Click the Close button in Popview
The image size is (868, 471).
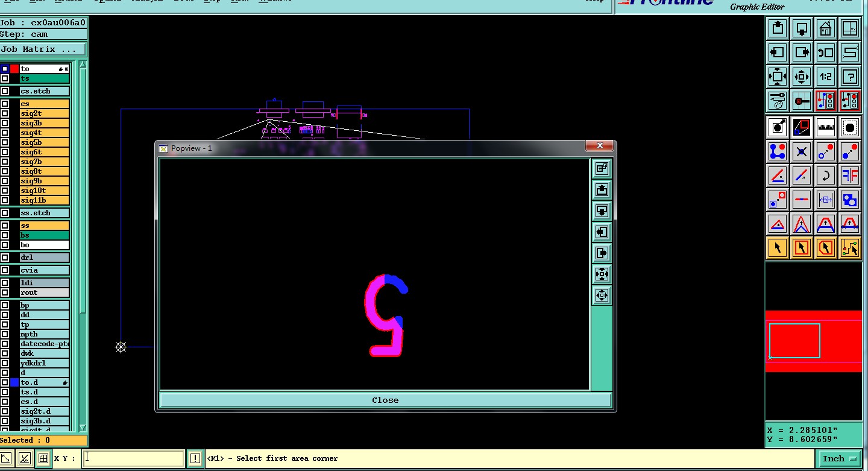pyautogui.click(x=385, y=400)
